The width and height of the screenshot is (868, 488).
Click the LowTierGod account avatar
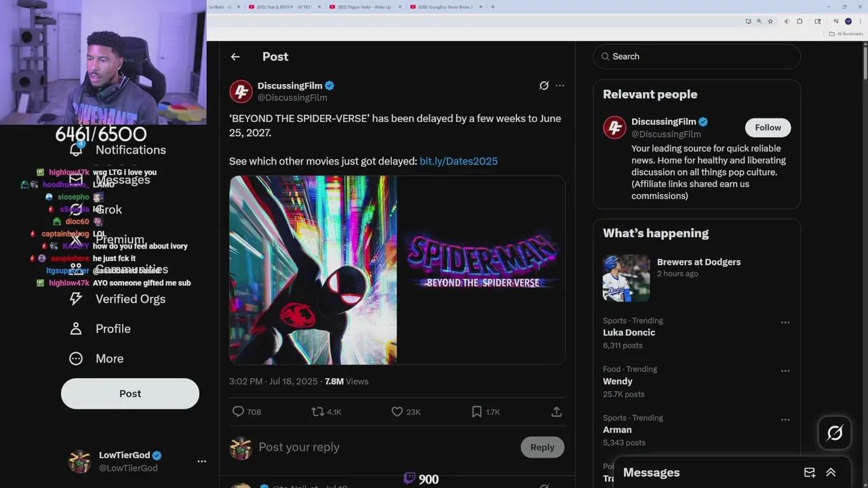click(x=80, y=462)
